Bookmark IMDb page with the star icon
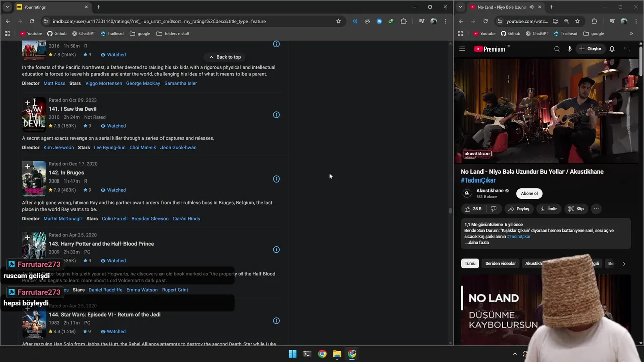Image resolution: width=644 pixels, height=362 pixels. point(339,21)
